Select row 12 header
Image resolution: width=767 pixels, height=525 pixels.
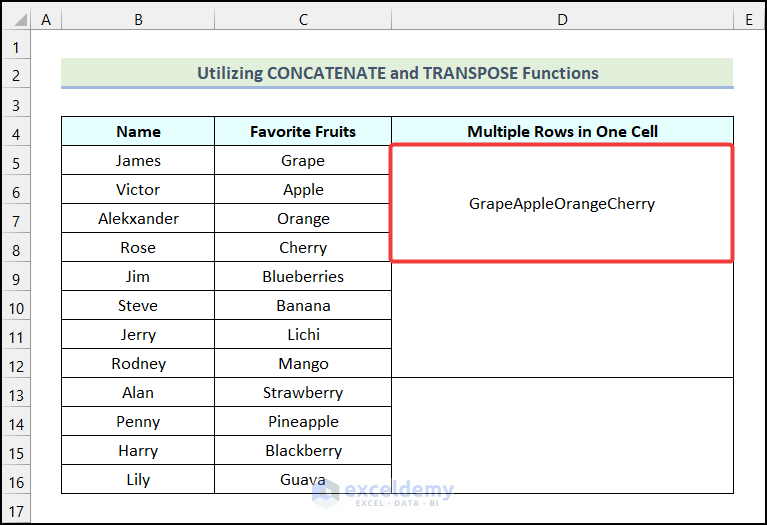point(16,364)
